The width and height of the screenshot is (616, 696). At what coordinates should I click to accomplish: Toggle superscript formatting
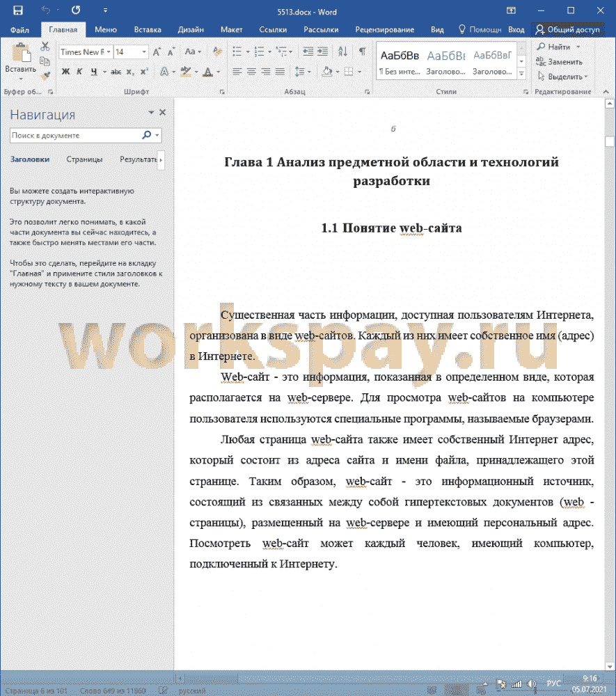point(144,72)
